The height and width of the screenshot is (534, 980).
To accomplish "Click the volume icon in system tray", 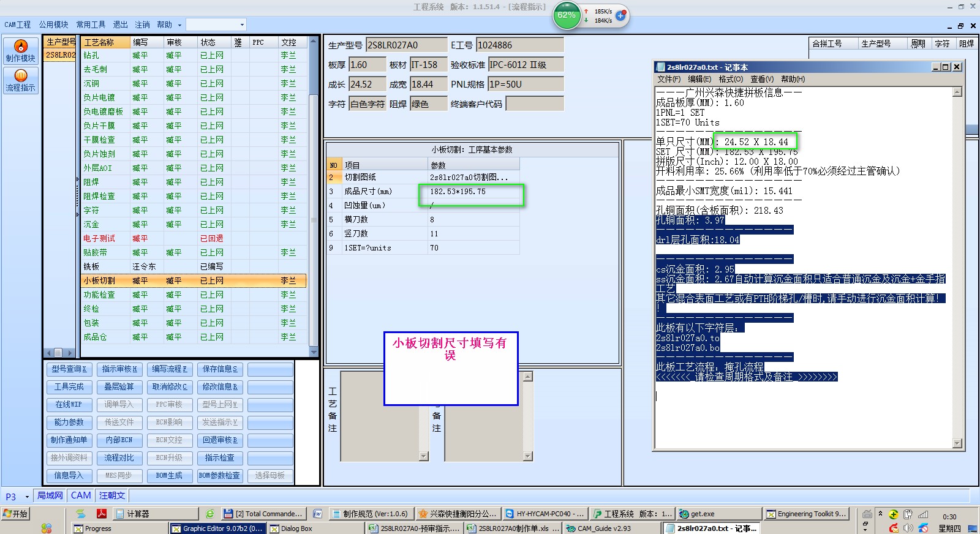I will point(908,528).
